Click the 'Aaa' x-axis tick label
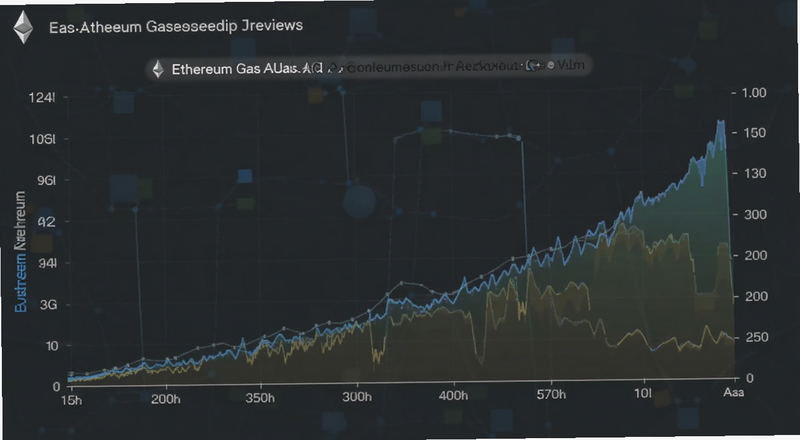 coord(734,393)
